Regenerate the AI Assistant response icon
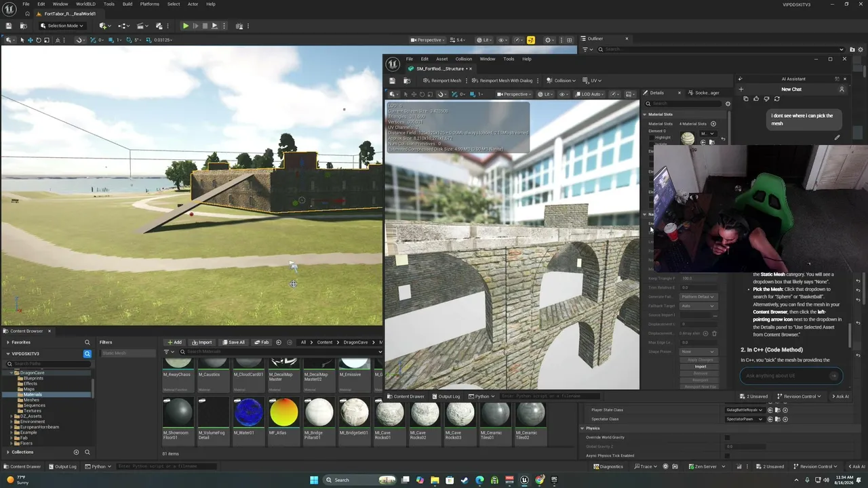The height and width of the screenshot is (488, 868). pyautogui.click(x=776, y=99)
